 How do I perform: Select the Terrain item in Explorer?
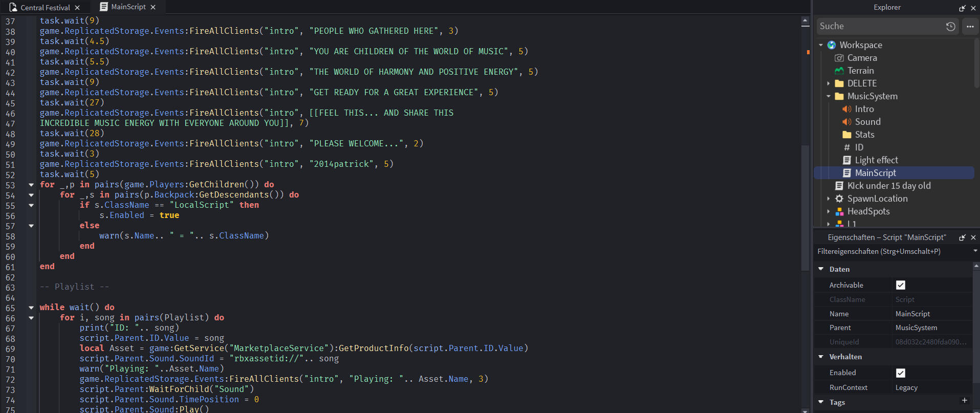(x=860, y=71)
